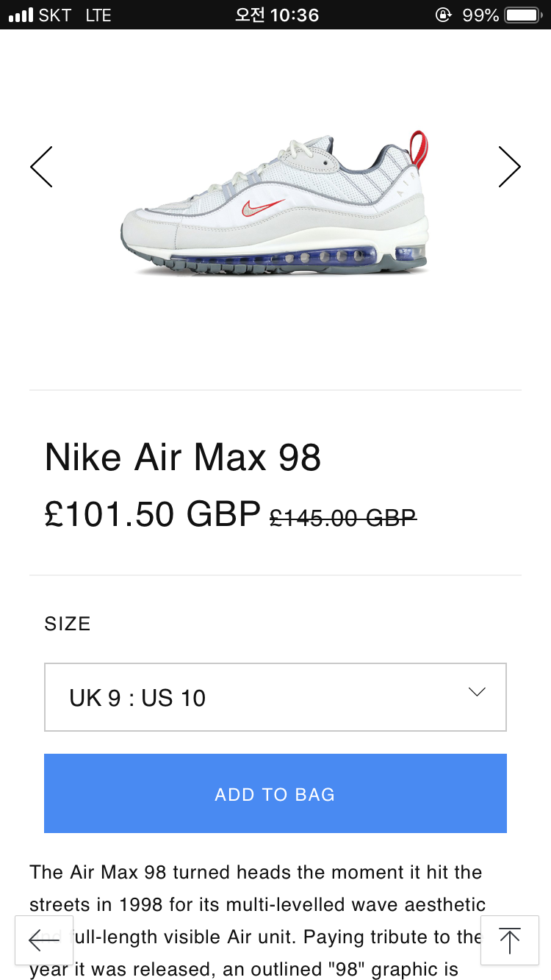Tap the £101.50 GBP sale price
This screenshot has height=980, width=551.
[x=153, y=514]
